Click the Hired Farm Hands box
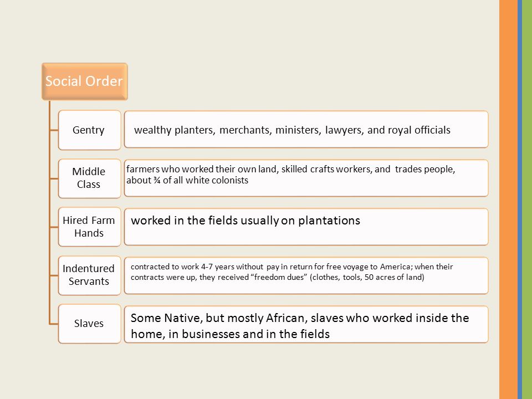This screenshot has height=399, width=532. (x=89, y=227)
